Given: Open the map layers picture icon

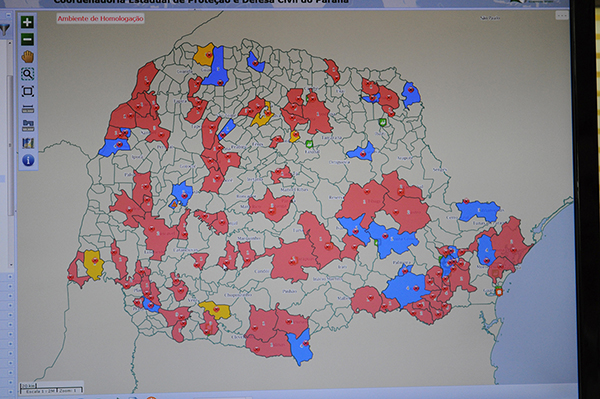Looking at the screenshot, I should click(x=28, y=143).
